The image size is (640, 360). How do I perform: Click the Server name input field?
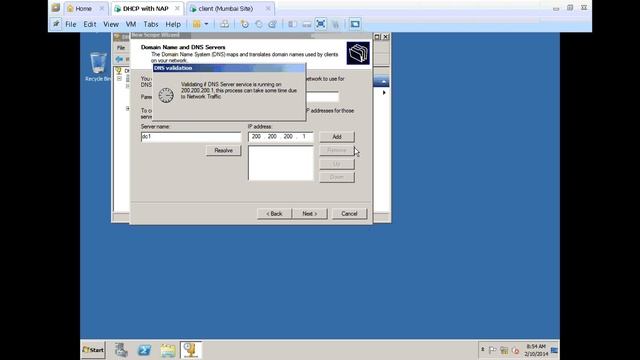pyautogui.click(x=191, y=137)
